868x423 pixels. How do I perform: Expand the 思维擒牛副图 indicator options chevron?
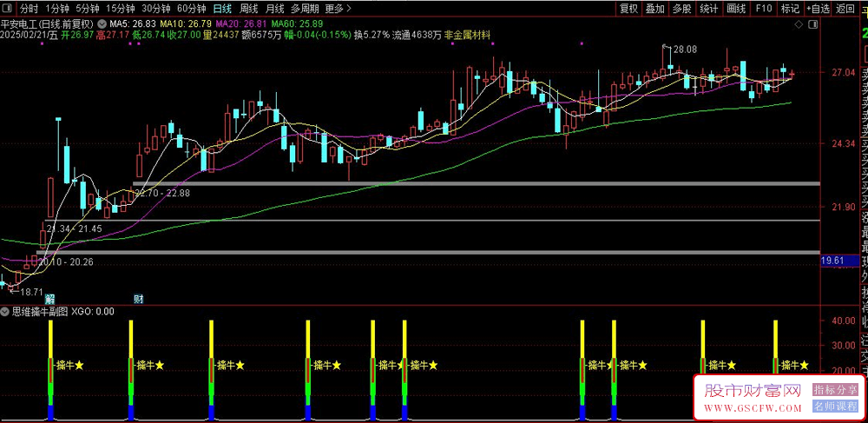tap(4, 312)
